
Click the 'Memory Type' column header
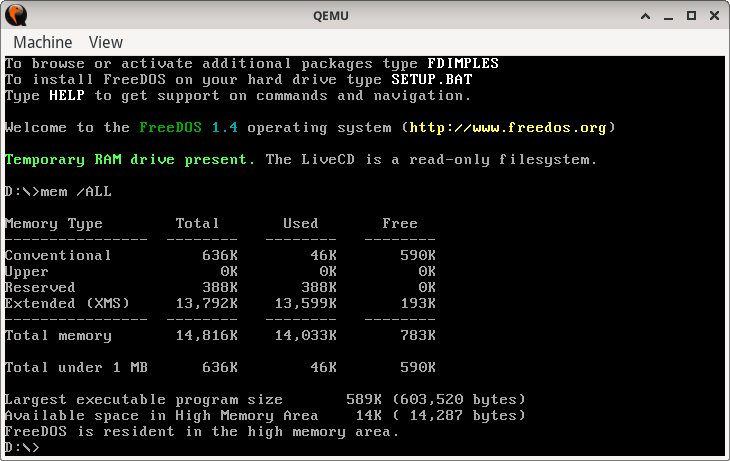(54, 224)
